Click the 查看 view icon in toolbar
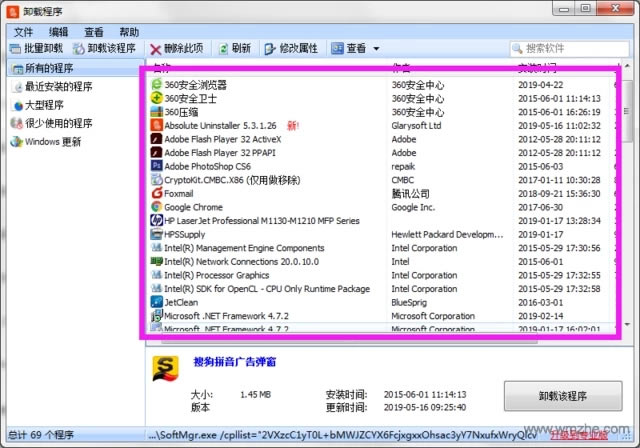The image size is (640, 448). click(337, 49)
